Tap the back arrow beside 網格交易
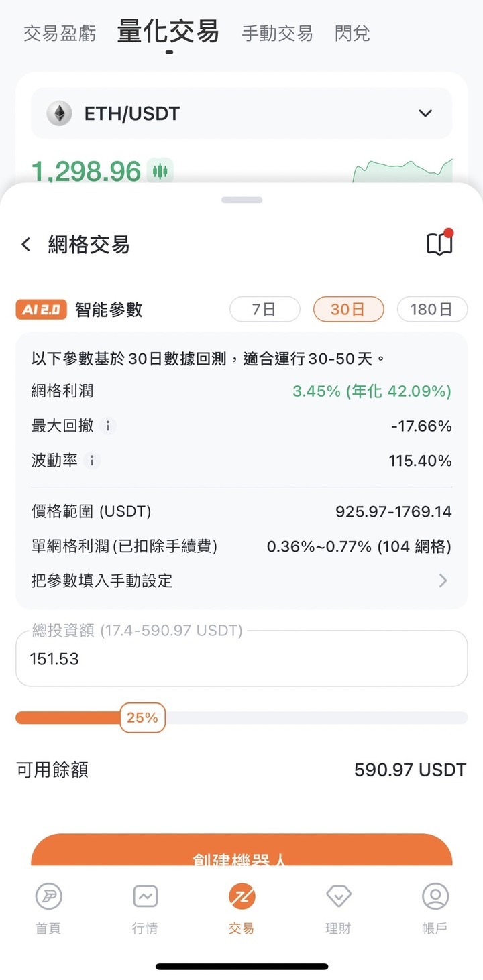483x980 pixels. [26, 245]
